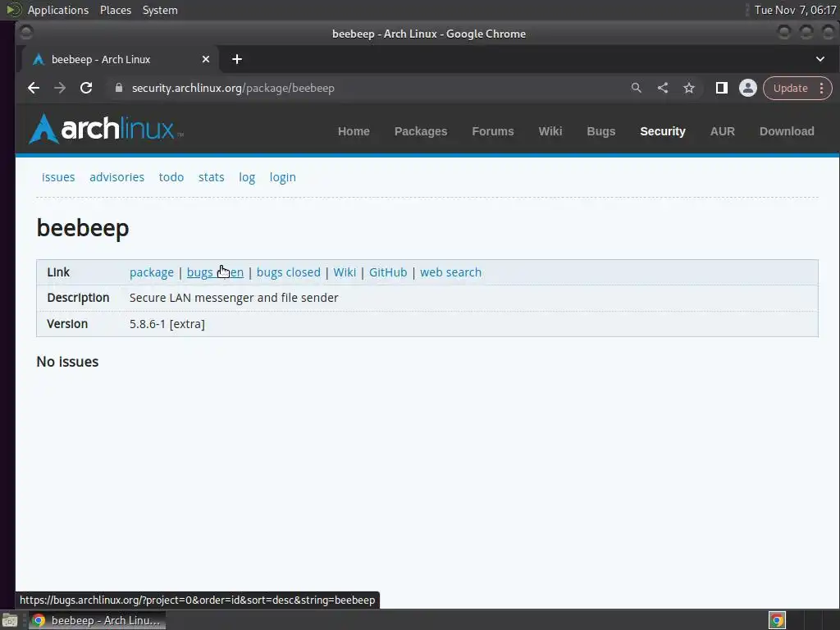Viewport: 840px width, 630px height.
Task: Open the todo link
Action: pyautogui.click(x=171, y=177)
